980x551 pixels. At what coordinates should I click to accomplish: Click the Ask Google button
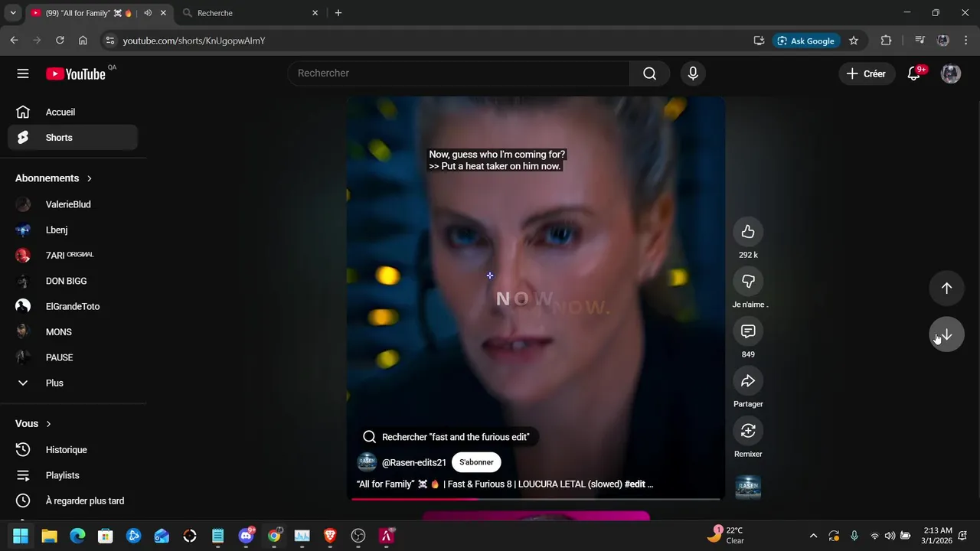click(807, 41)
